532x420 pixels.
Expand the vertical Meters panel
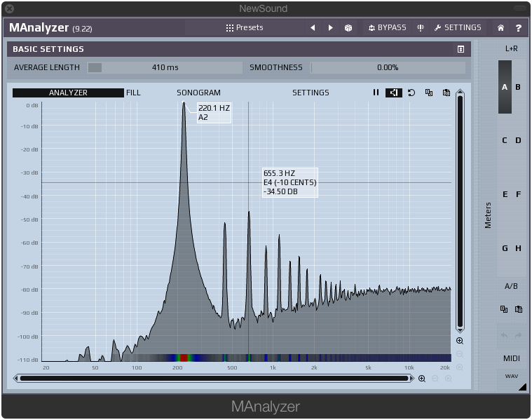pos(488,215)
